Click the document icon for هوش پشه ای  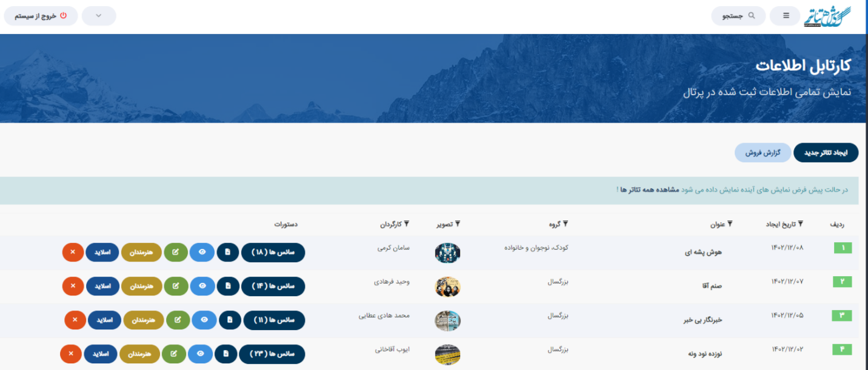coord(227,252)
